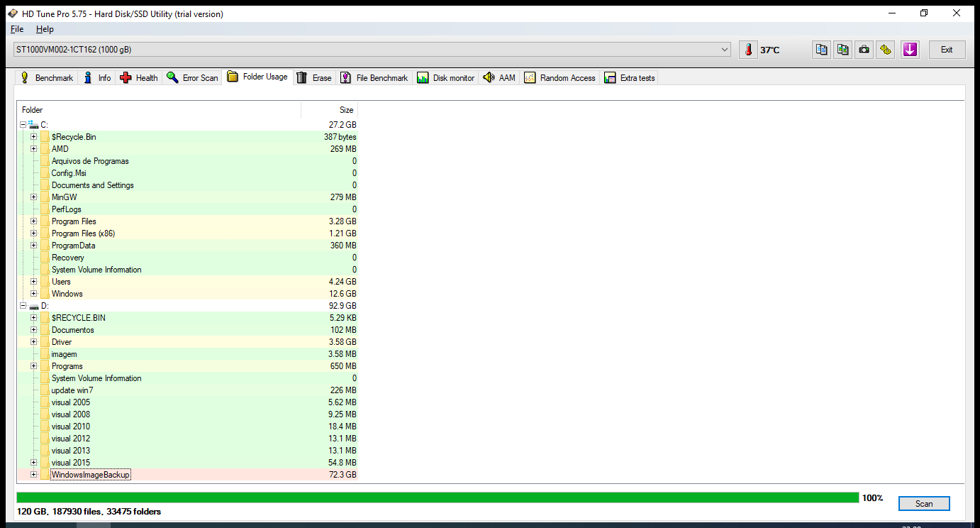The width and height of the screenshot is (980, 528).
Task: Open the AAM tab
Action: 499,78
